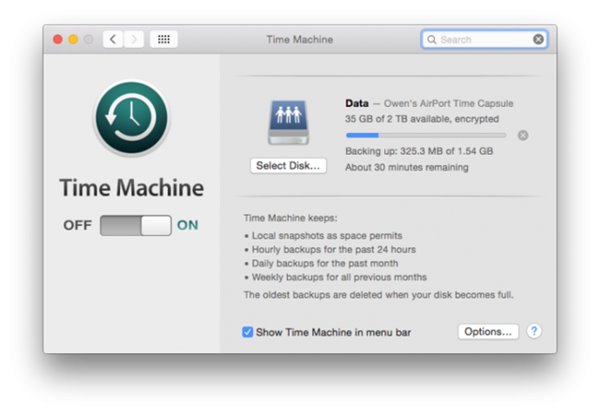Click "Time Machine keeps:" heading

pos(291,218)
